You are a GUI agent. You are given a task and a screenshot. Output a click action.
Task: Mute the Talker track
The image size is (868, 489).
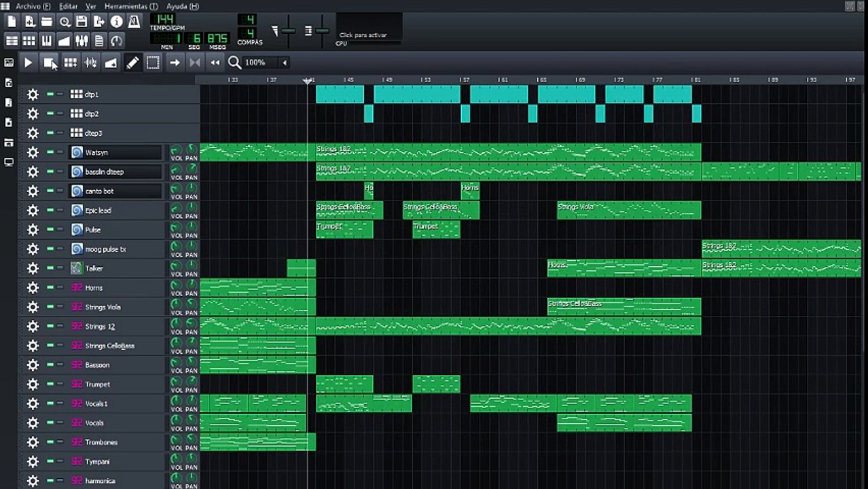coord(50,268)
